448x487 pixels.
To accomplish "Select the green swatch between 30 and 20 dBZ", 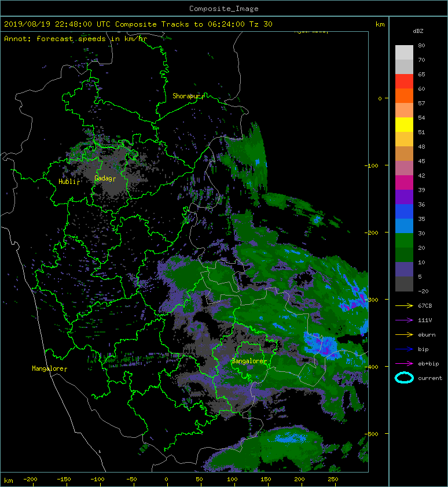I will pyautogui.click(x=404, y=241).
